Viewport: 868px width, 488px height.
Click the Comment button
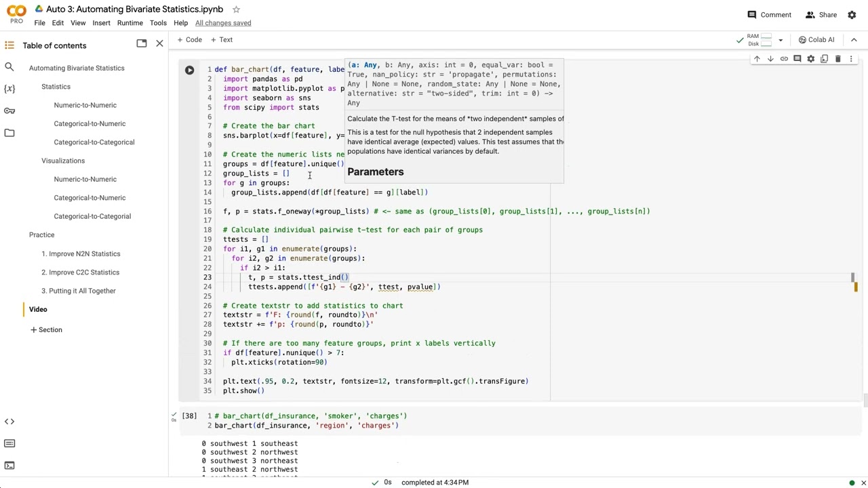(x=769, y=15)
